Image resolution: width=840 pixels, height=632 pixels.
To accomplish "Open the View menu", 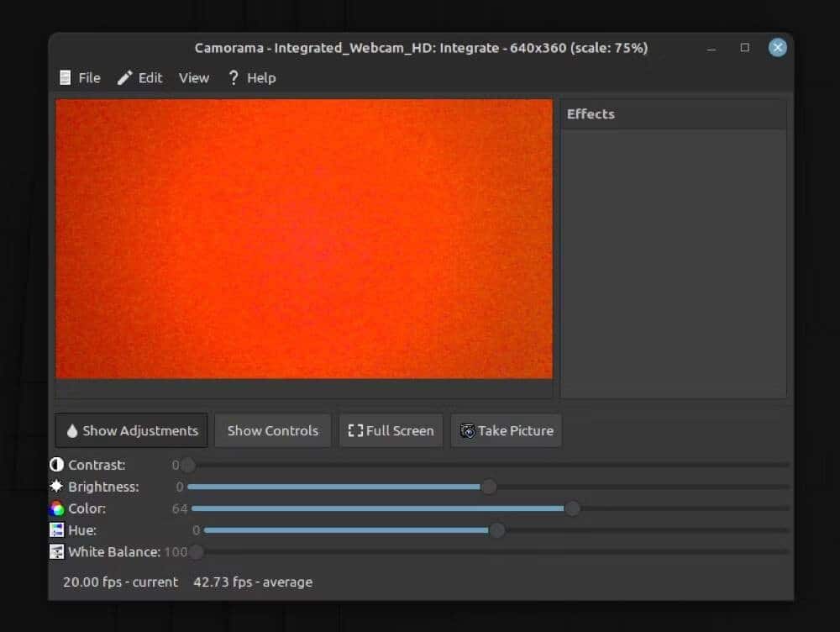I will tap(194, 78).
